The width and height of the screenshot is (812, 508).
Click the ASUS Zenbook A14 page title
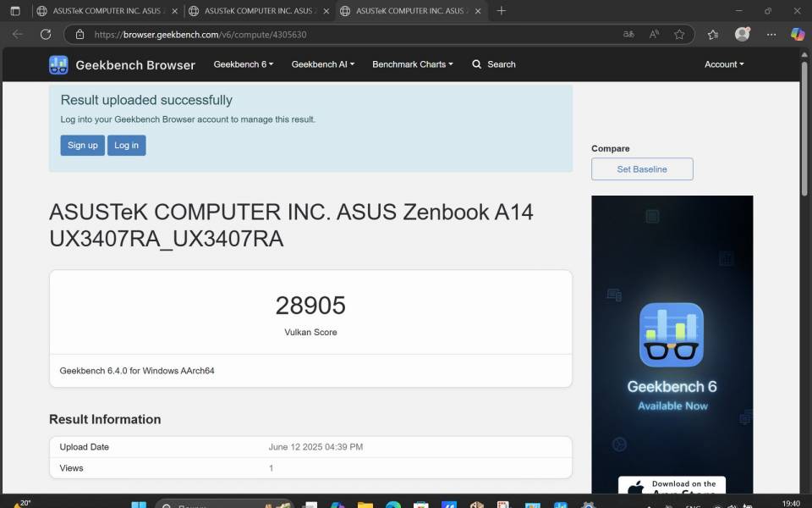point(291,225)
